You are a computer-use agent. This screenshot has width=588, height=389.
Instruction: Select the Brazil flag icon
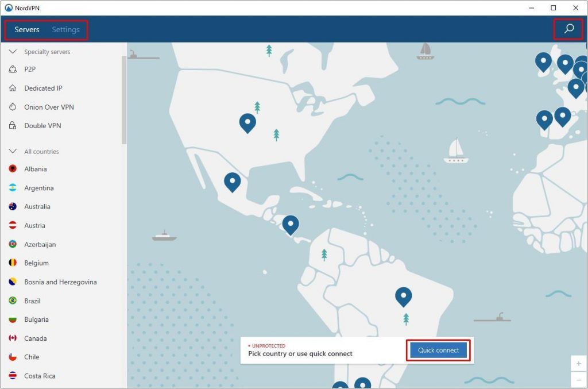point(13,301)
